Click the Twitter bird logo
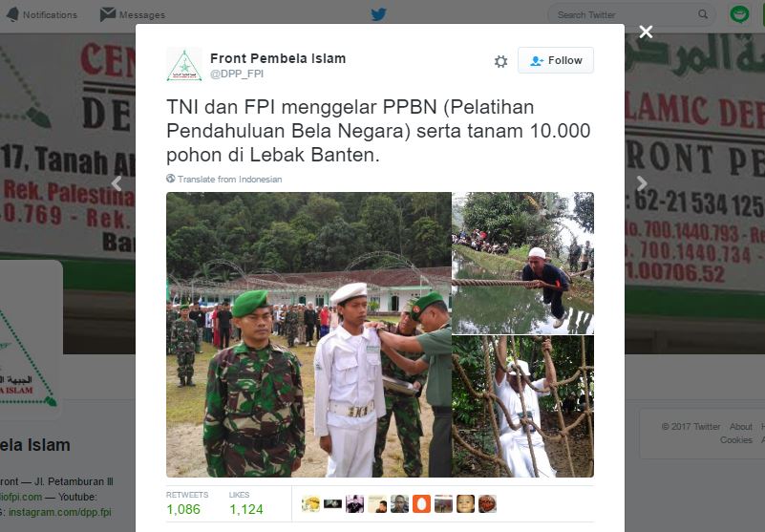765x532 pixels. click(x=378, y=14)
